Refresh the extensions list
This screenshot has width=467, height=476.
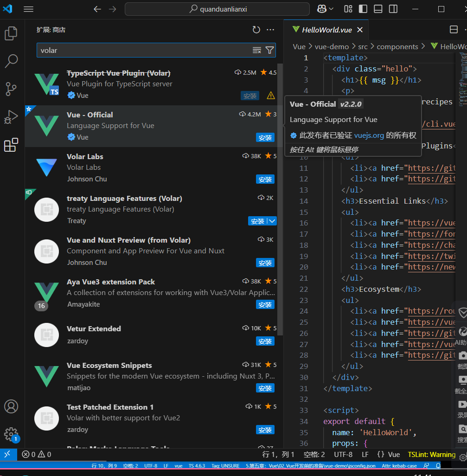click(256, 30)
